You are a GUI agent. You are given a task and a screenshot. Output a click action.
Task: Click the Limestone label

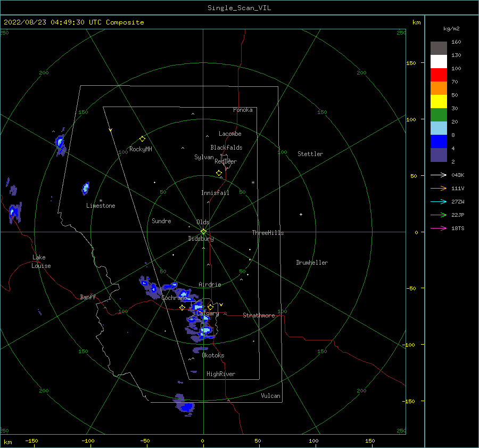pyautogui.click(x=101, y=206)
